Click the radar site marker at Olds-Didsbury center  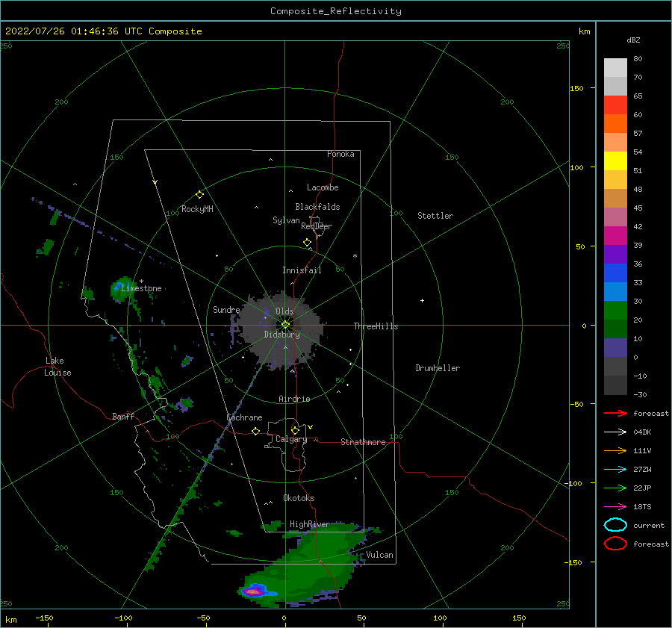[285, 325]
